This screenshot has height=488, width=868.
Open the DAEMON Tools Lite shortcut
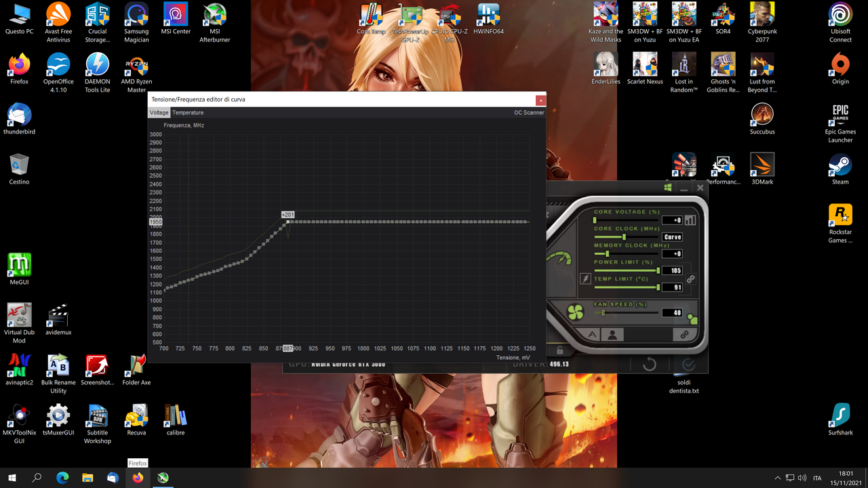click(98, 73)
